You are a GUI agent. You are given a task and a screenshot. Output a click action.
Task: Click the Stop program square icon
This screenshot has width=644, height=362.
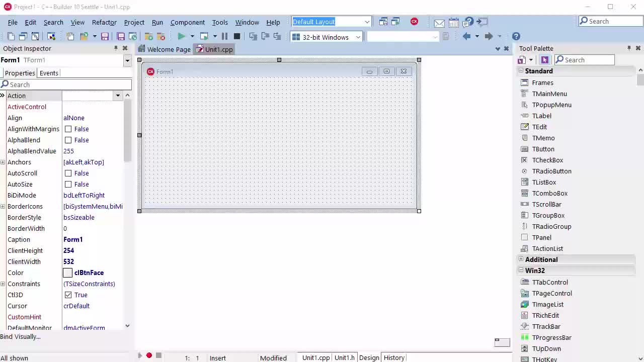tap(237, 36)
